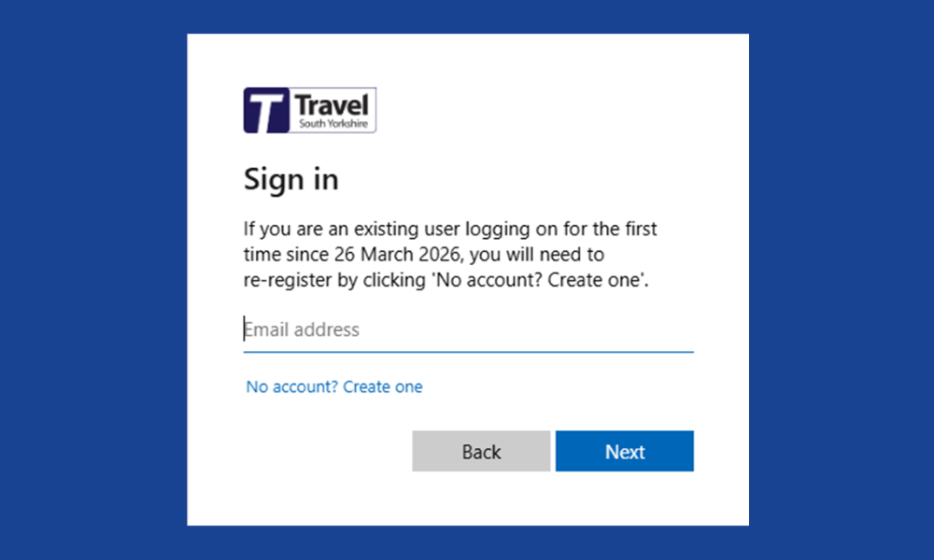Open 'No account? Create one' registration link
This screenshot has width=934, height=560.
[333, 386]
